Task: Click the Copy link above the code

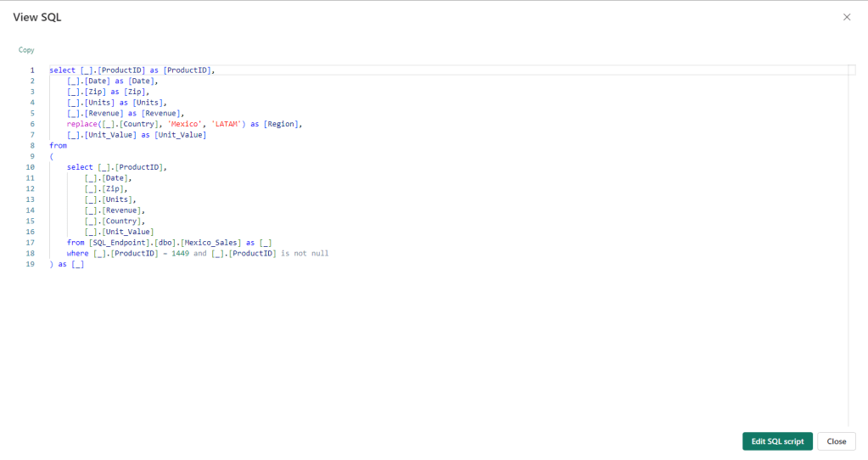Action: coord(26,50)
